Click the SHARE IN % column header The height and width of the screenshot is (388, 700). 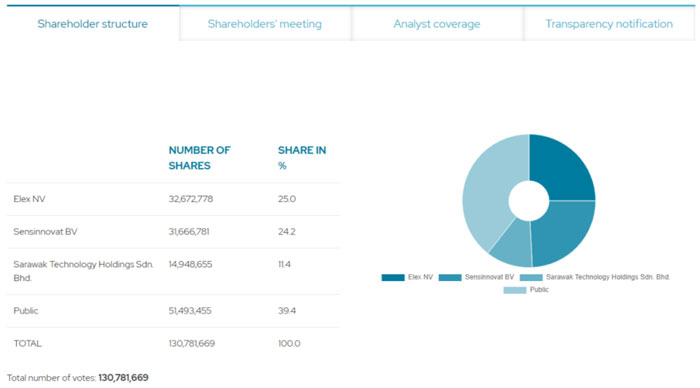(x=302, y=158)
